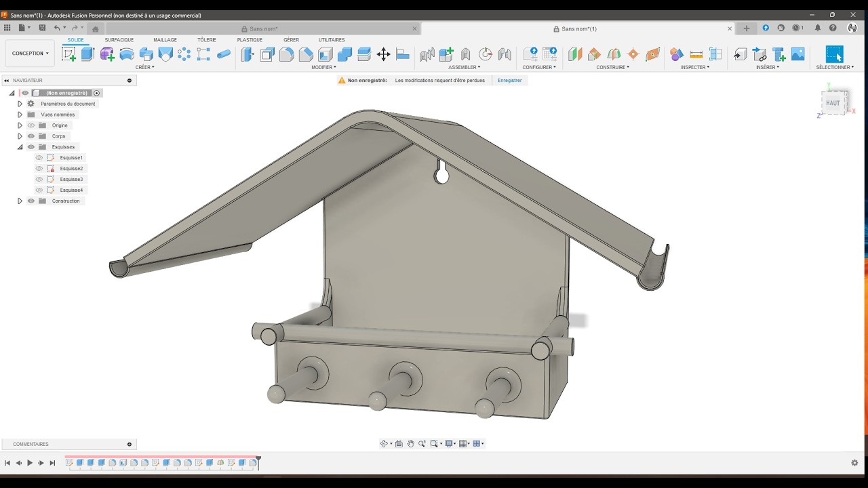This screenshot has height=488, width=868.
Task: Click the New Component icon in Assembler
Action: point(446,54)
